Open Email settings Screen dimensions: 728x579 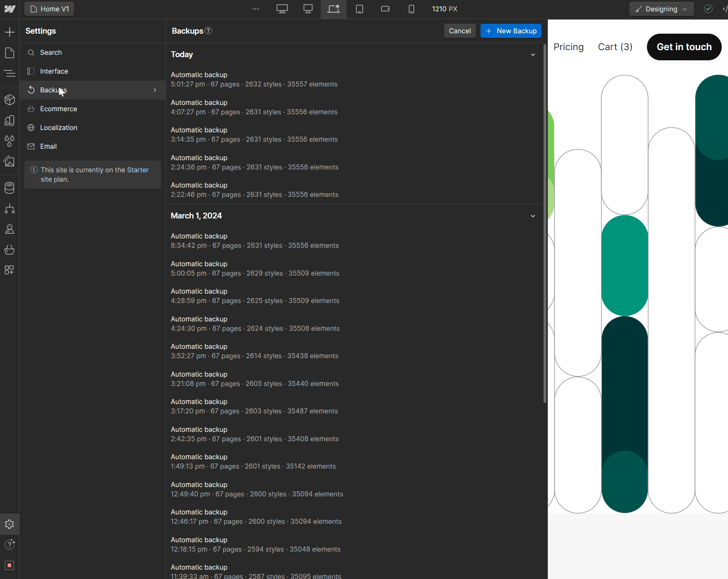(93, 146)
